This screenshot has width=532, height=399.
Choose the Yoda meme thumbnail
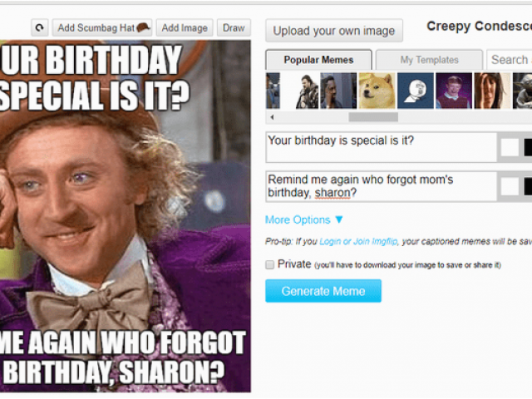tap(522, 91)
